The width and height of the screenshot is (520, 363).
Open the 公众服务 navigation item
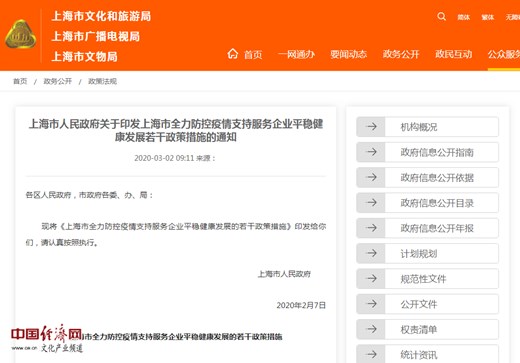504,54
